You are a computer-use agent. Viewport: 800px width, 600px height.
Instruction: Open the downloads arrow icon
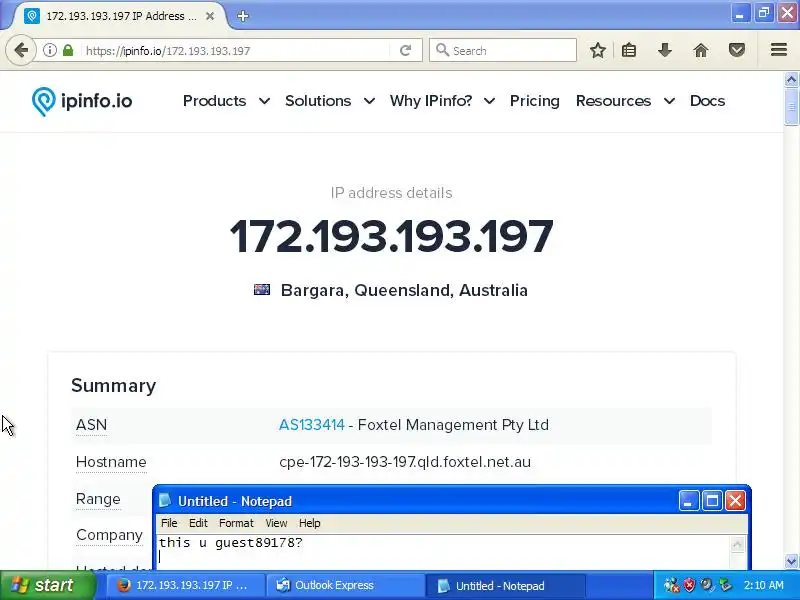coord(664,50)
